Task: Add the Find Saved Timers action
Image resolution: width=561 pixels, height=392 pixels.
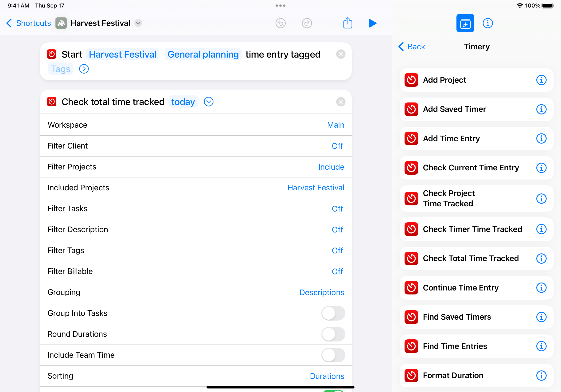Action: tap(476, 317)
